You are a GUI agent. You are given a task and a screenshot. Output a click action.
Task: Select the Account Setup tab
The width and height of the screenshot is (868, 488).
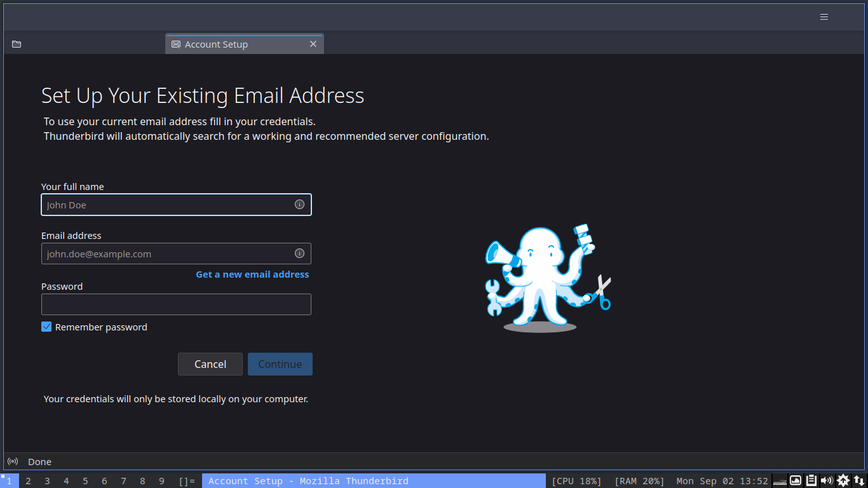coord(245,44)
